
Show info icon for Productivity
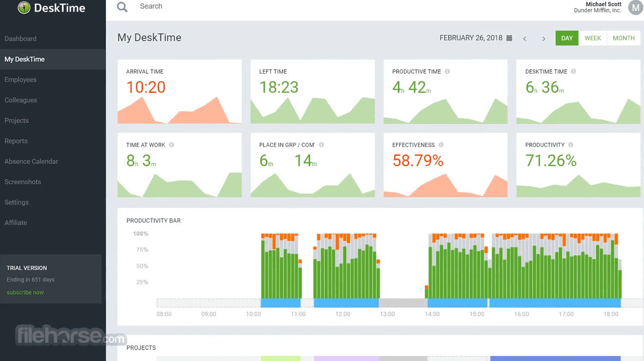pyautogui.click(x=570, y=145)
